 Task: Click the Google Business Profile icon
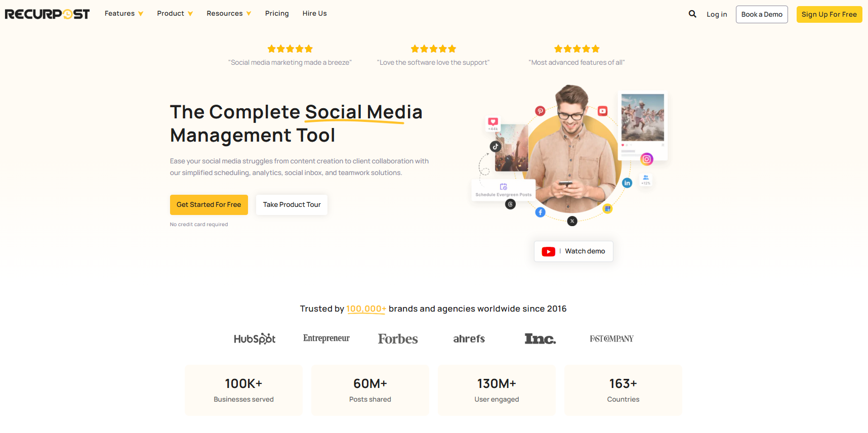(607, 208)
